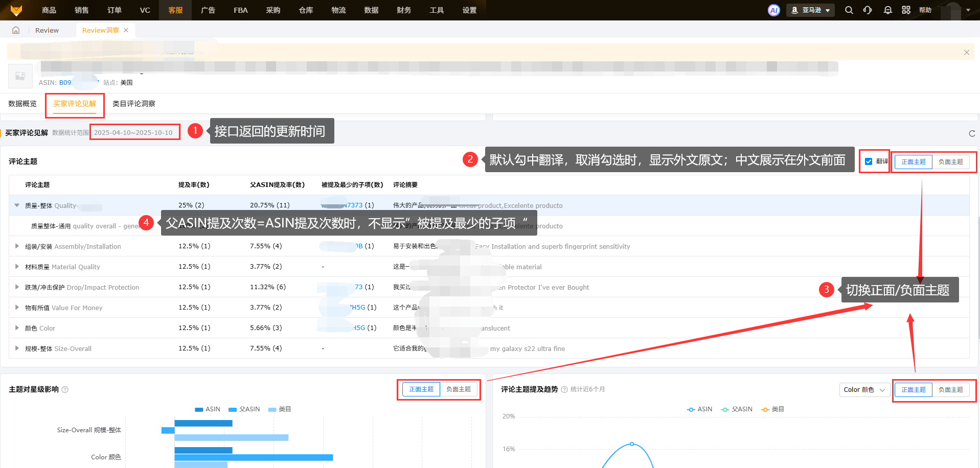Go to the home page icon
The height and width of the screenshot is (468, 980).
point(16,30)
